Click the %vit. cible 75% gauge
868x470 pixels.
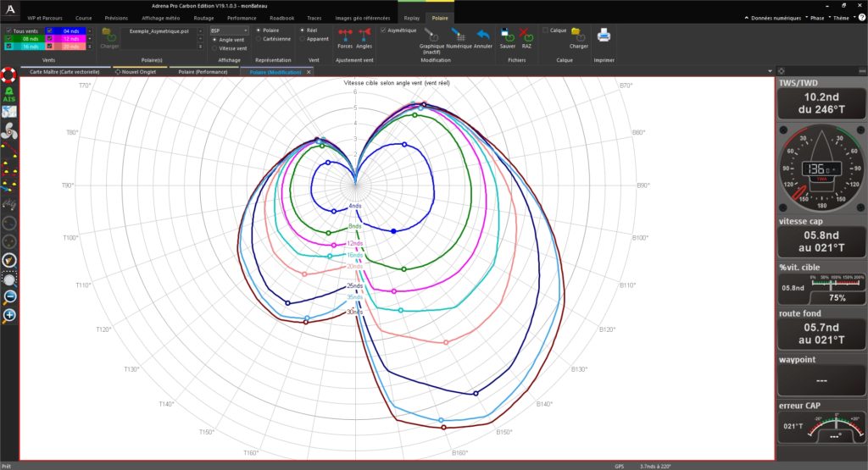(x=821, y=289)
